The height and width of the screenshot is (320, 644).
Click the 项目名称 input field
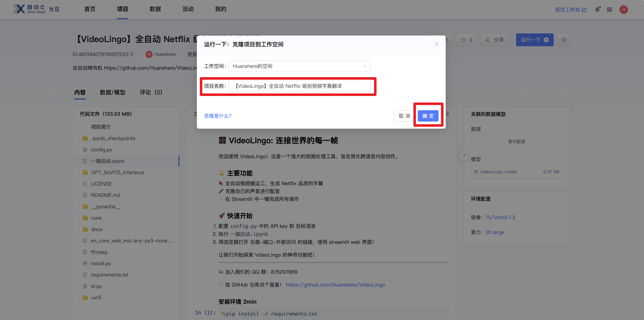point(300,86)
